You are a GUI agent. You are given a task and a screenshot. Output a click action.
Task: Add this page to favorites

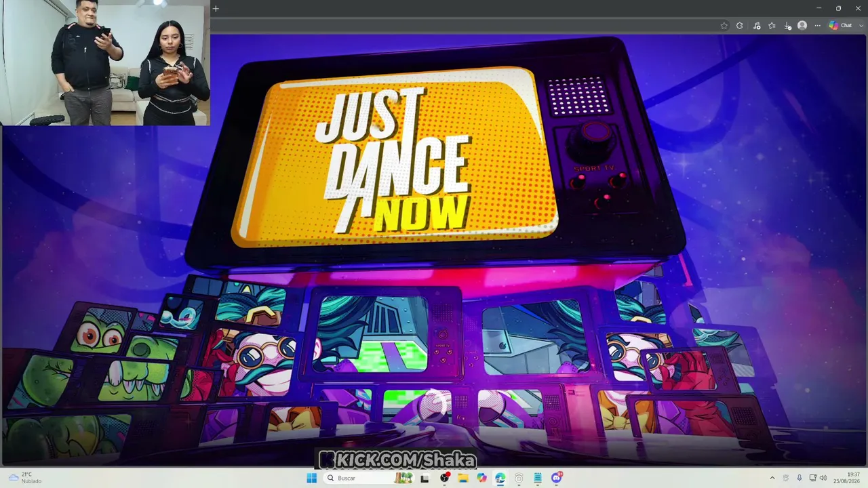[x=724, y=26]
